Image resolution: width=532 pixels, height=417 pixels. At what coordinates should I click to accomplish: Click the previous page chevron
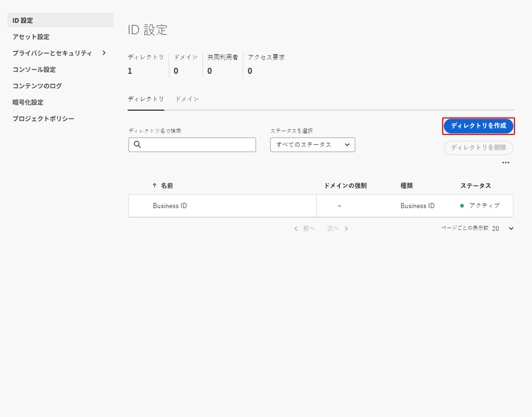296,228
